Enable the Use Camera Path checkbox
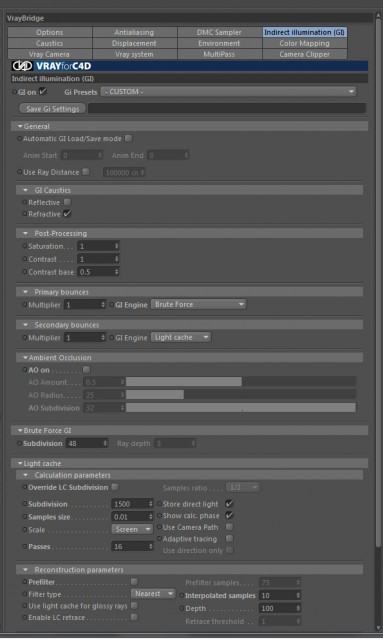The image size is (383, 640). click(x=229, y=527)
